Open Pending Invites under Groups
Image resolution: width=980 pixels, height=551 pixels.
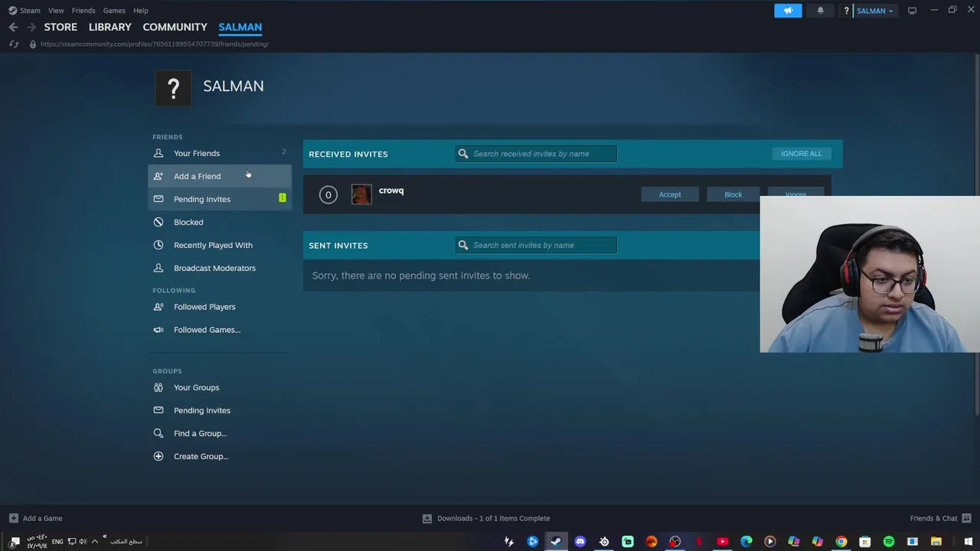pos(220,410)
